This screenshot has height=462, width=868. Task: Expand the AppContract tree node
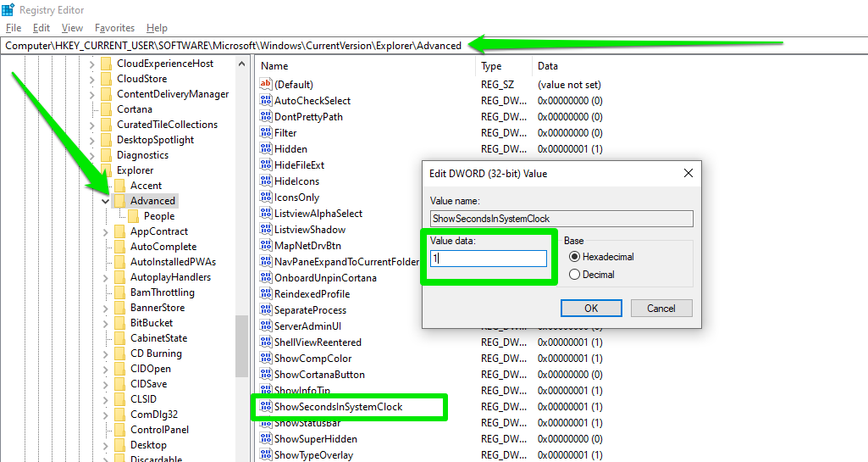[x=105, y=232]
